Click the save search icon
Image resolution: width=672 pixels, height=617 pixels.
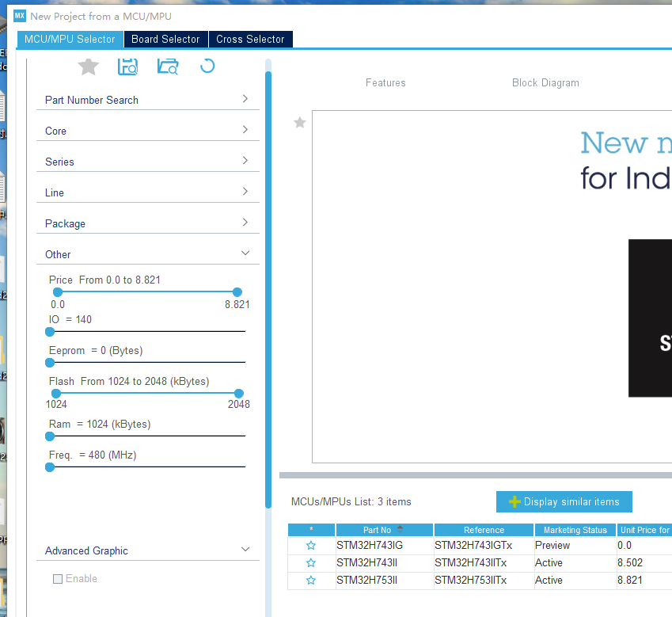[127, 67]
